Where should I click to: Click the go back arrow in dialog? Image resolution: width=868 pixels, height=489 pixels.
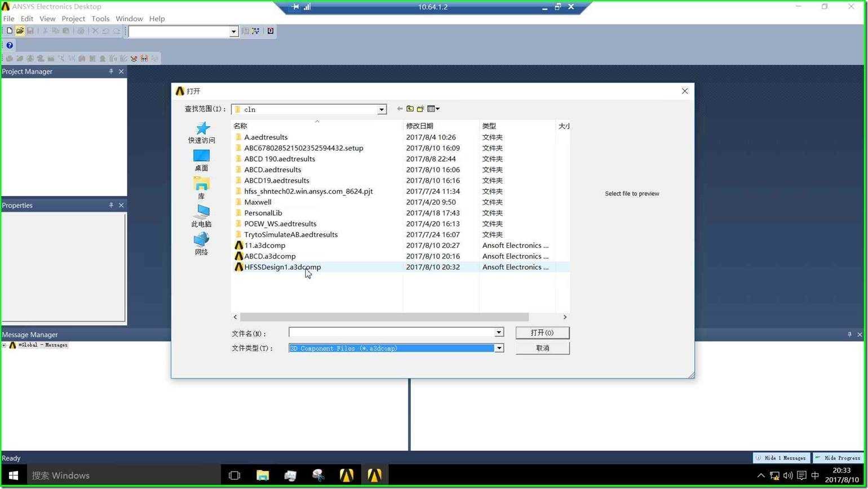click(400, 109)
